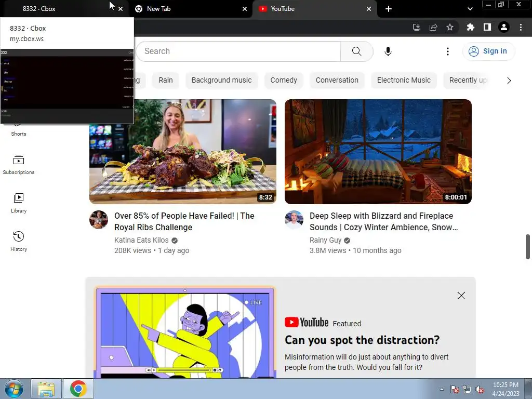Select the Background music chip
The width and height of the screenshot is (532, 399).
click(x=221, y=80)
